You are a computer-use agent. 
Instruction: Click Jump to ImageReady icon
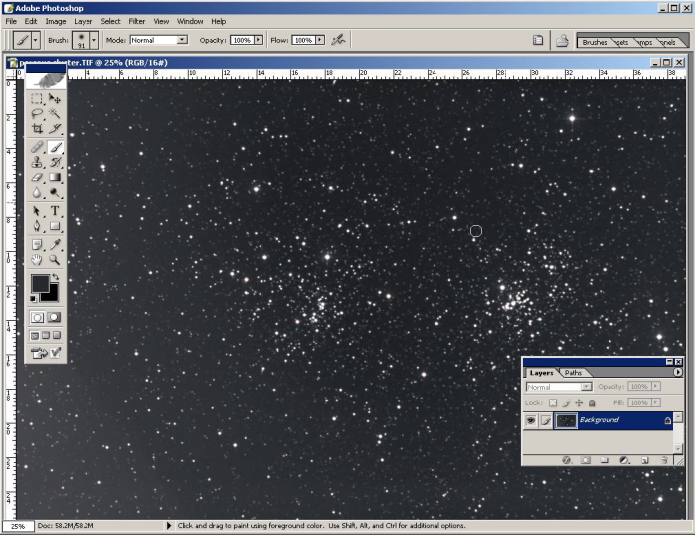[46, 353]
